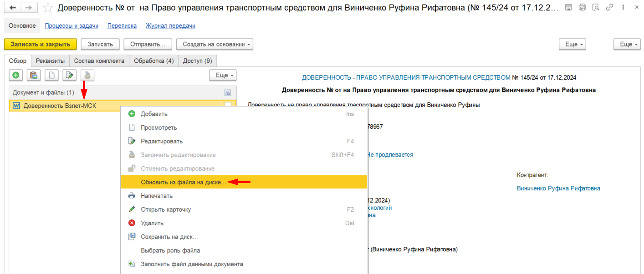The width and height of the screenshot is (644, 274).
Task: Choose Напечатать in the context menu
Action: pos(244,196)
